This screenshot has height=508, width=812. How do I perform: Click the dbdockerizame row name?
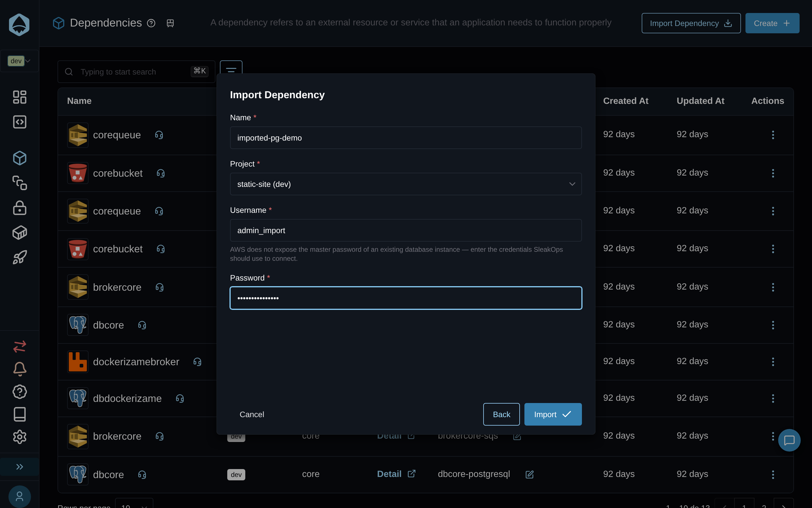coord(127,398)
